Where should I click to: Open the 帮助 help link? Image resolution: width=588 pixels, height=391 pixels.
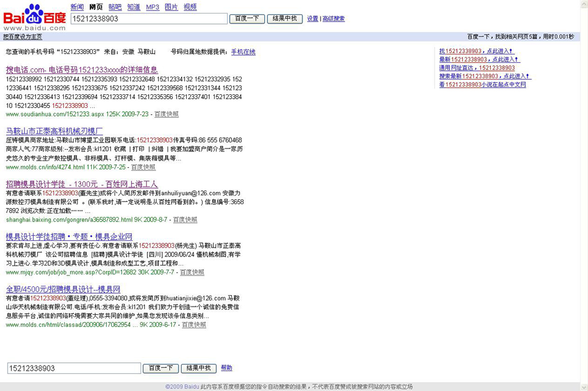pyautogui.click(x=226, y=368)
